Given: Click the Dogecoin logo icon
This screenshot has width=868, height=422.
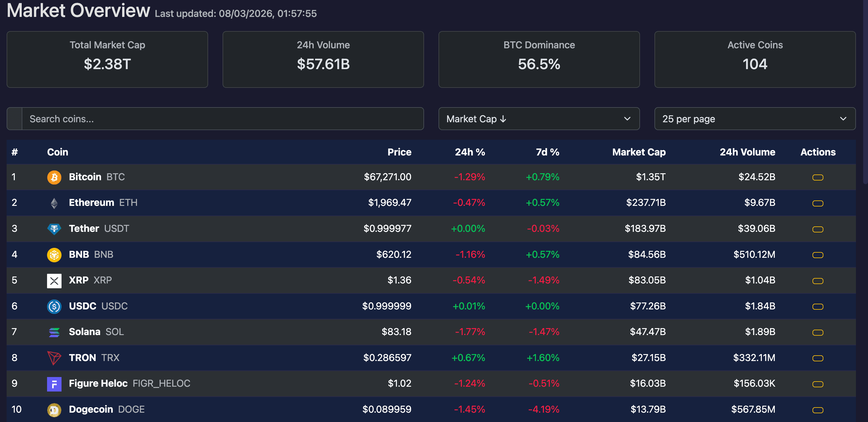Looking at the screenshot, I should click(54, 410).
